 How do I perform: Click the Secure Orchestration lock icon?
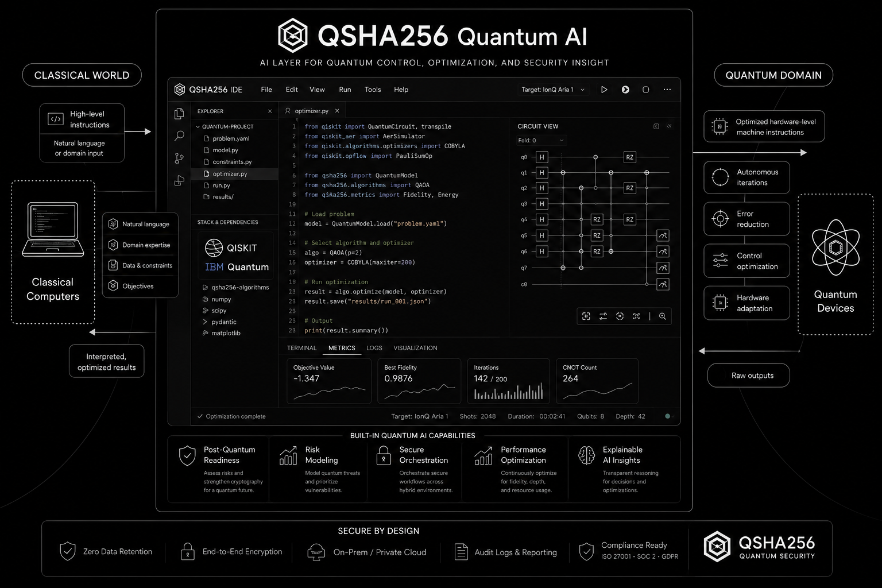pyautogui.click(x=384, y=456)
